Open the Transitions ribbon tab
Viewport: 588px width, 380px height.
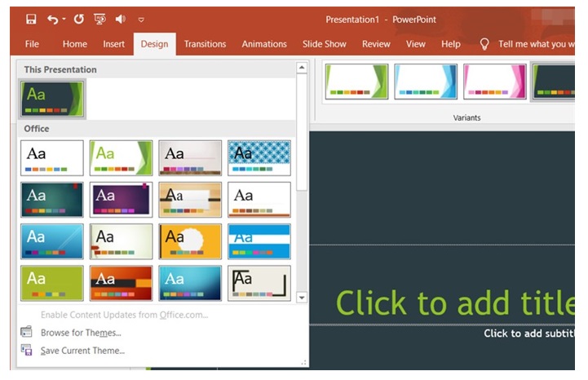(206, 44)
